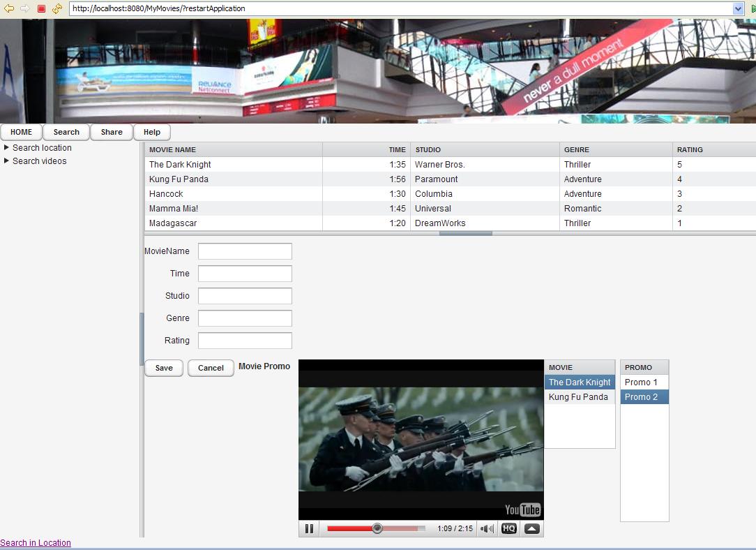Open the HOME menu item
Image resolution: width=756 pixels, height=550 pixels.
coord(21,132)
